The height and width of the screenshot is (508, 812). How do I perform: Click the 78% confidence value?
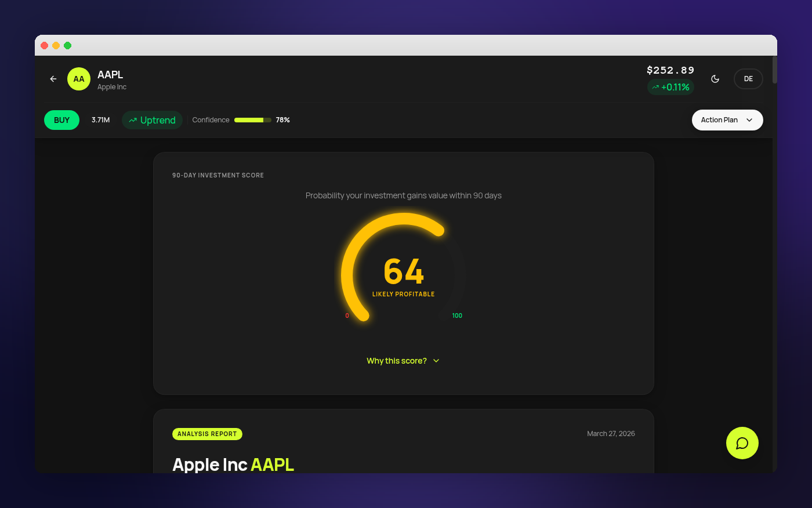[283, 120]
